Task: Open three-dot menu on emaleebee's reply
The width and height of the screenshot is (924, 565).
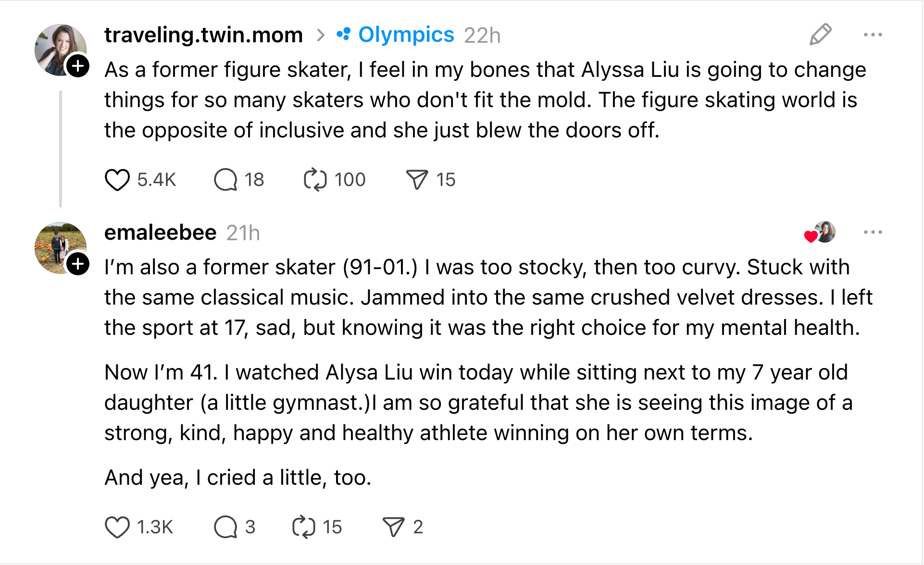Action: tap(873, 233)
